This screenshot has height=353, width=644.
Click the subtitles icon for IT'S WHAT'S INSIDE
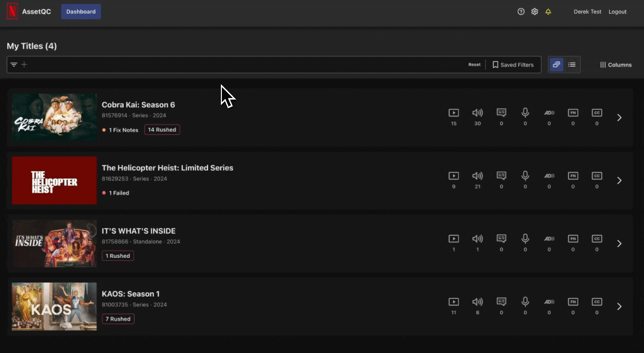501,239
